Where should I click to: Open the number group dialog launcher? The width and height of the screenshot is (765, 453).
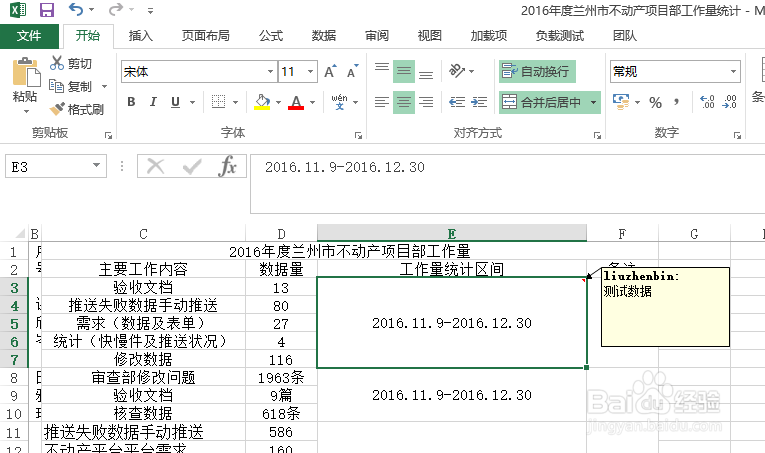(x=737, y=136)
